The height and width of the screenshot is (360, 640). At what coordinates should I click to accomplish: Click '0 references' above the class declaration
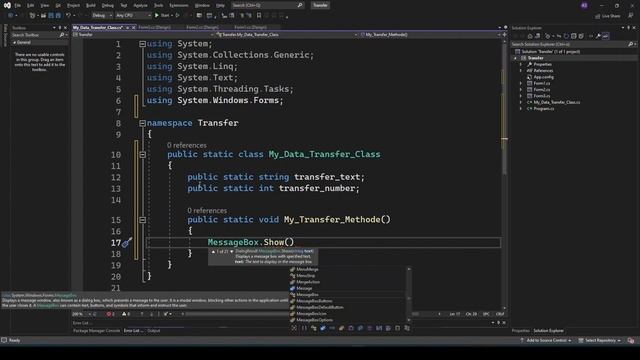point(187,145)
